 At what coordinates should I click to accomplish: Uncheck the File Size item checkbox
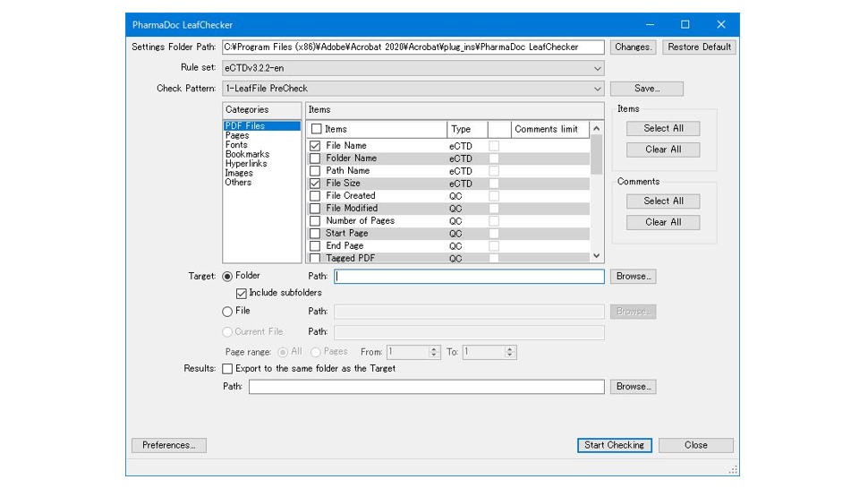pyautogui.click(x=315, y=184)
